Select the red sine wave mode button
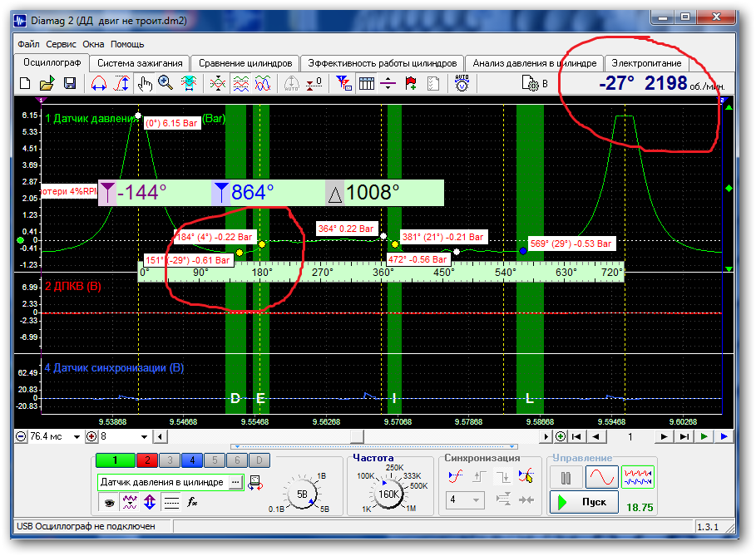The height and width of the screenshot is (556, 756). point(601,478)
